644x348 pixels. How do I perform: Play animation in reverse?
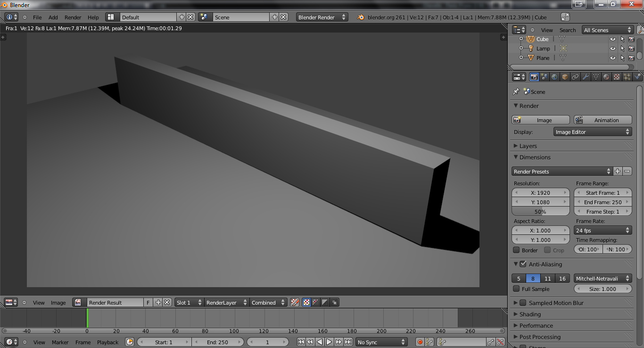coord(320,342)
